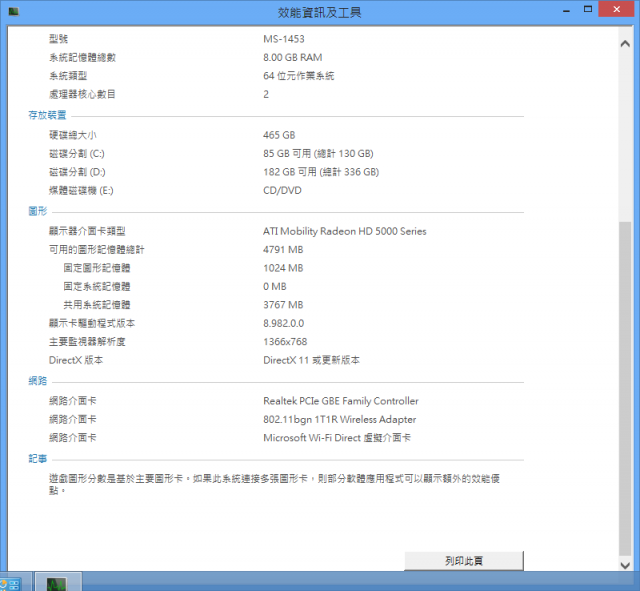Click the 64 位元作業系統 value
640x591 pixels.
(299, 76)
